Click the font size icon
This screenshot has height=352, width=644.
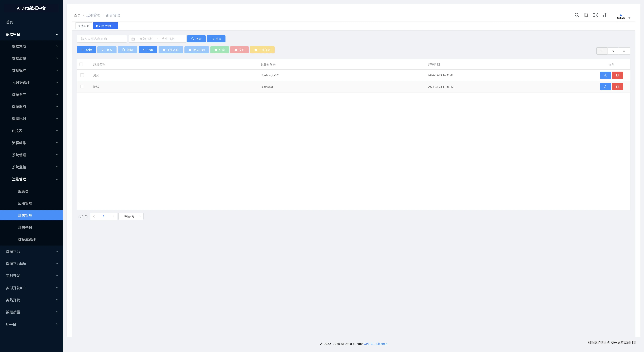click(605, 15)
